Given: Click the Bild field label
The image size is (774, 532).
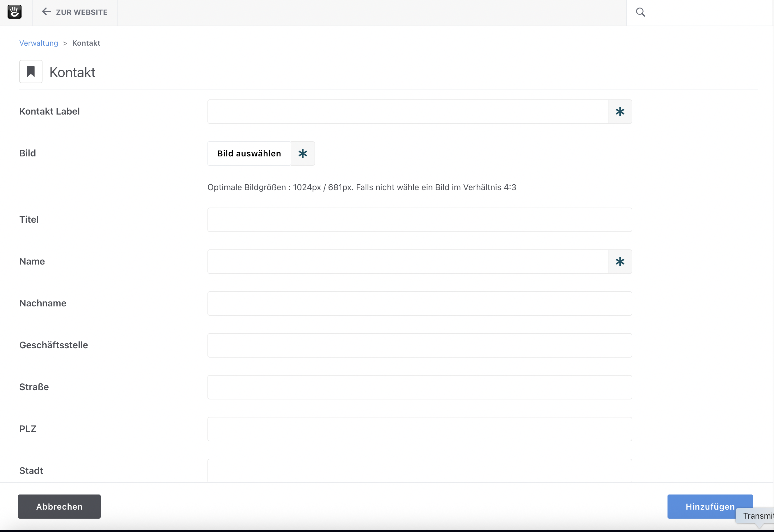Looking at the screenshot, I should pyautogui.click(x=27, y=153).
